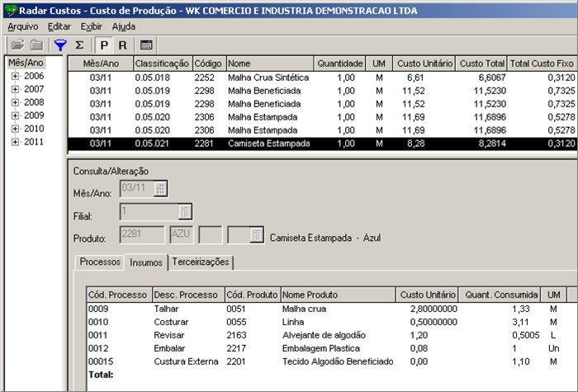Viewport: 578px width, 392px height.
Task: Select the Malha Crua Sintética row
Action: [268, 77]
